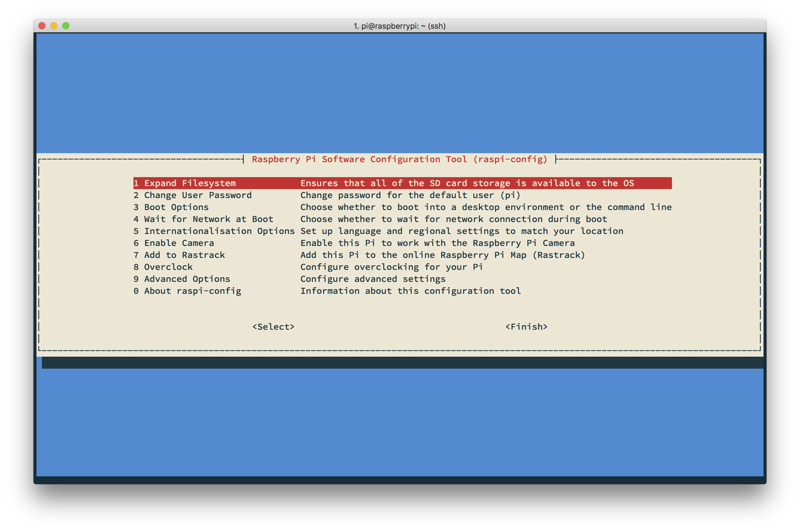
Task: Click description about Raspberry Pi Camera
Action: (x=438, y=243)
